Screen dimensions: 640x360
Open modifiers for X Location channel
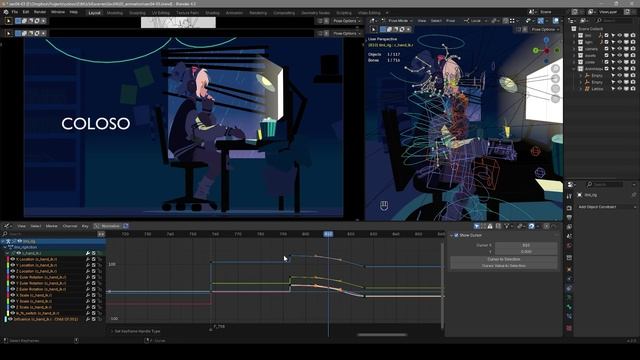click(x=88, y=259)
